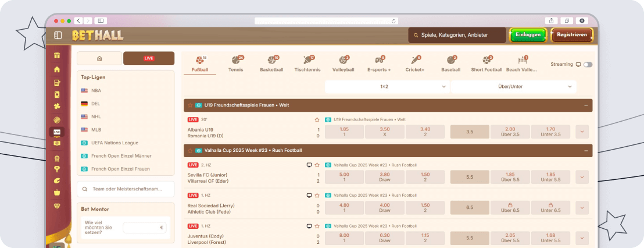Open the playing card icon in sidebar
Screen dimensions: 644x248
[57, 94]
